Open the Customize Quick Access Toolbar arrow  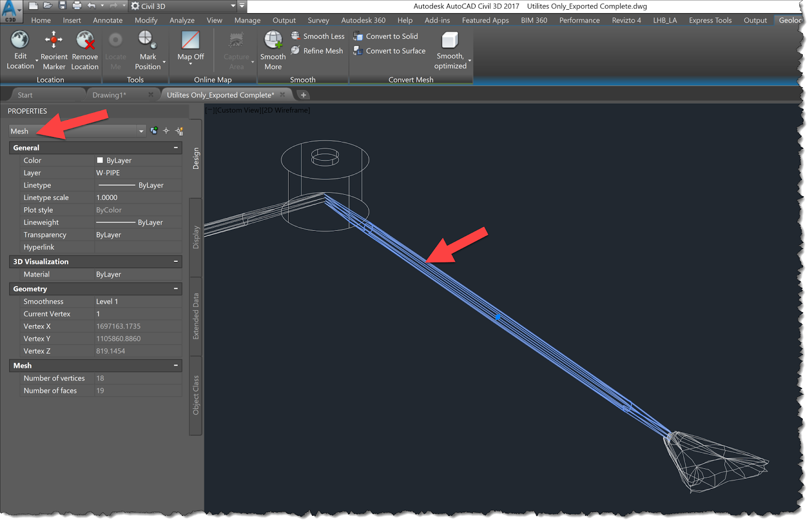[x=242, y=6]
